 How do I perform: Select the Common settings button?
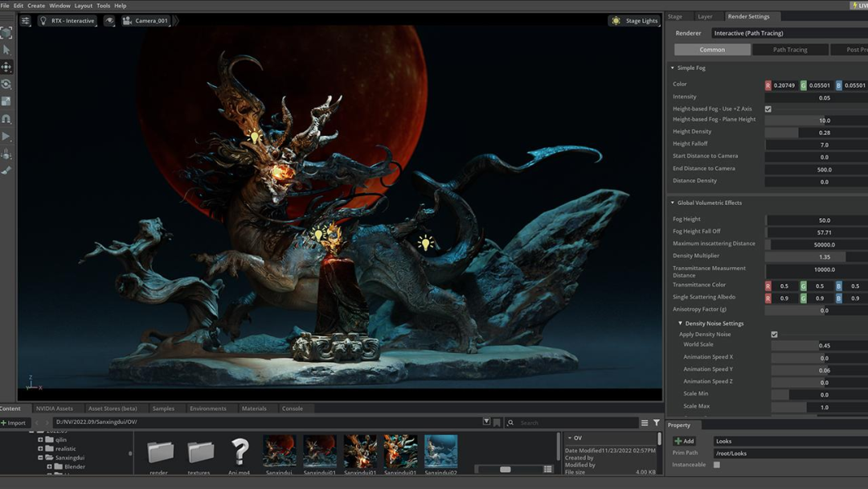(x=712, y=50)
